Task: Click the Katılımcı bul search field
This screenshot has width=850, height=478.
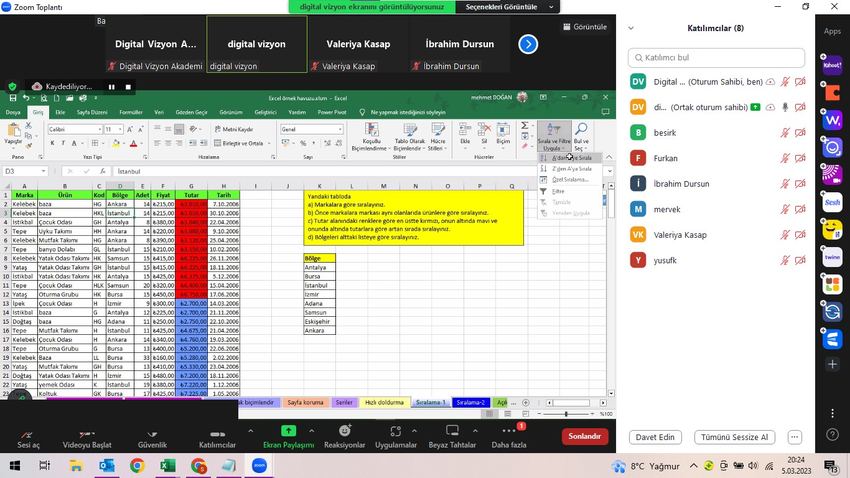Action: tap(716, 57)
